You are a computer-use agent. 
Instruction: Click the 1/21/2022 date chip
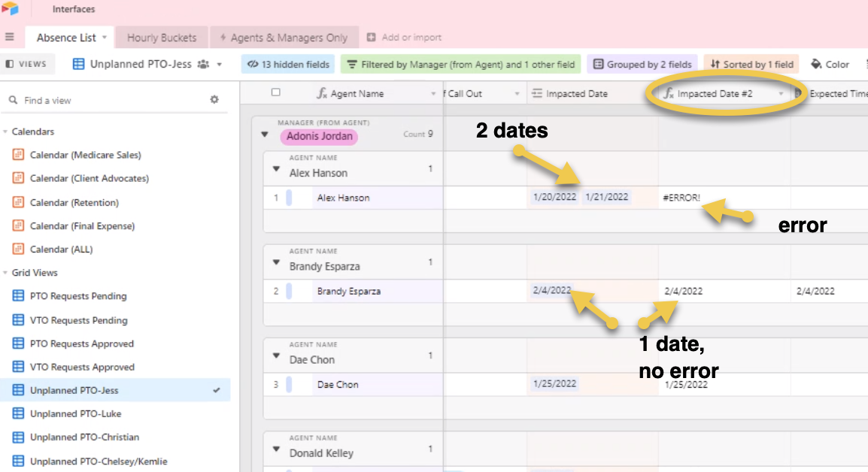(607, 197)
